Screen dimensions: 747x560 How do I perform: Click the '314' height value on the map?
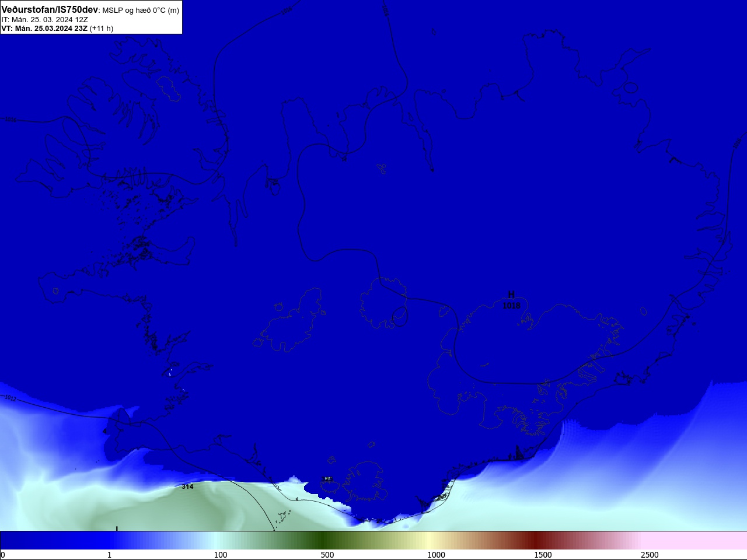(187, 487)
